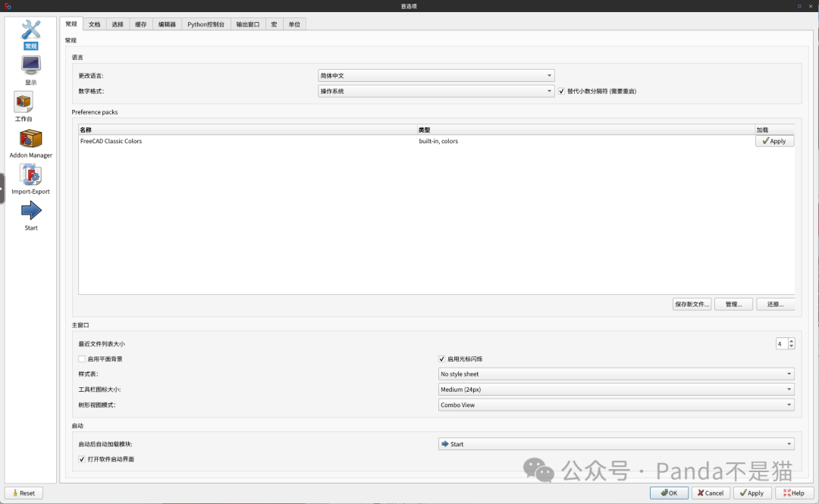Switch to the 单位 tab
This screenshot has height=504, width=819.
pyautogui.click(x=294, y=24)
